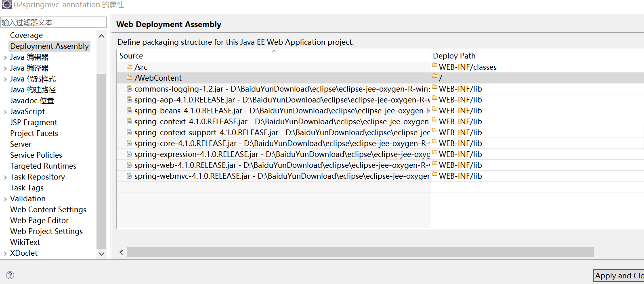Click the commons-logging-1.2.jar file icon
Image resolution: width=644 pixels, height=284 pixels.
click(129, 89)
